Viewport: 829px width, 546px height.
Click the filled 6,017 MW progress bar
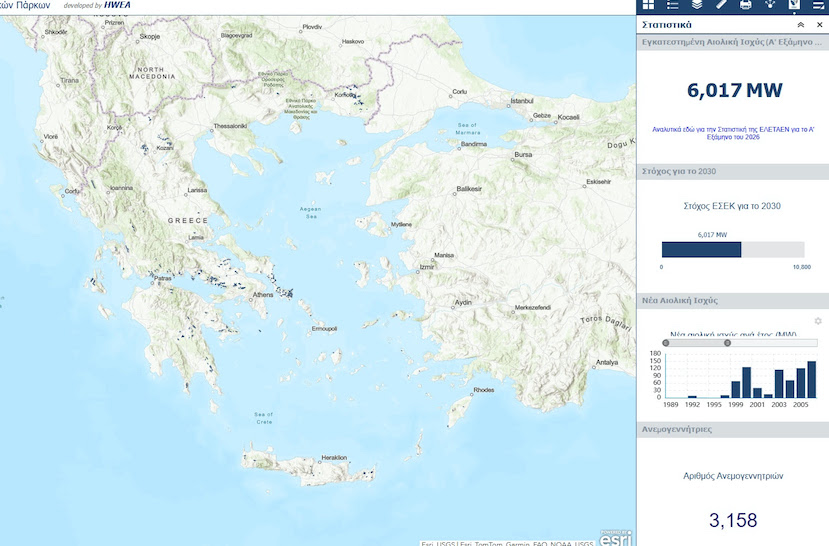coord(702,249)
